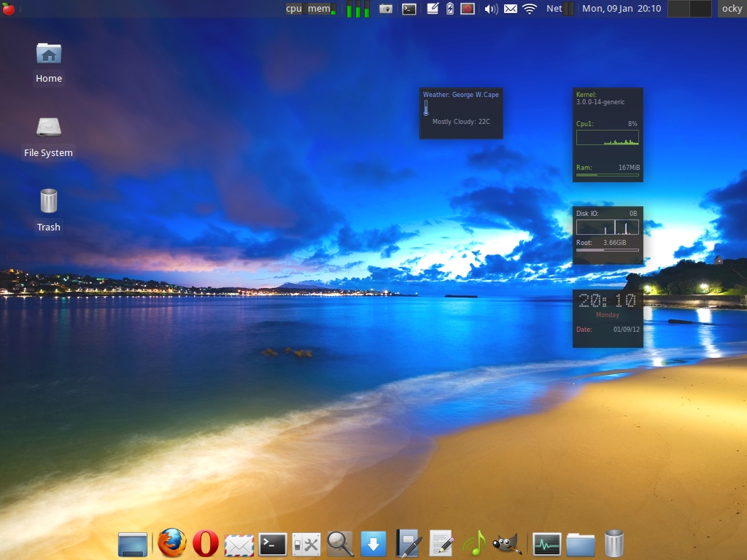Open the trash can in the dock
This screenshot has height=560, width=747.
[x=614, y=543]
